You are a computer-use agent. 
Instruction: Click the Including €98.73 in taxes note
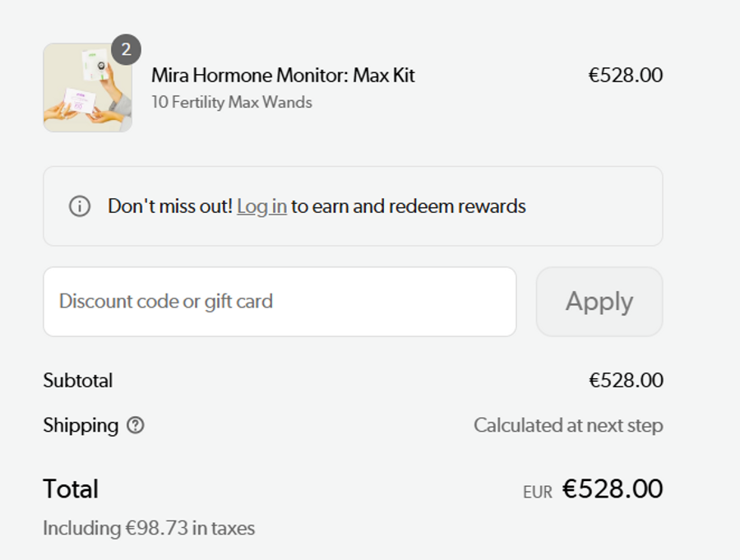(x=149, y=528)
